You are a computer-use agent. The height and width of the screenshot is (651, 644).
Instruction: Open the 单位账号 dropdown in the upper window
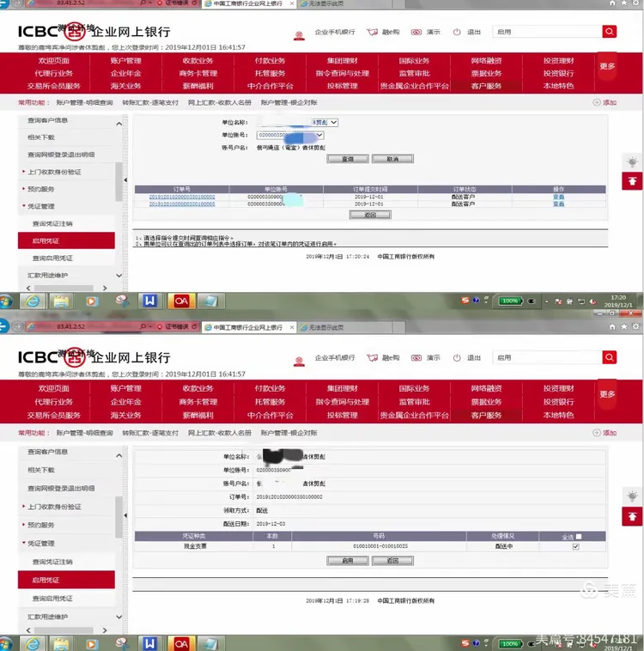click(x=319, y=135)
